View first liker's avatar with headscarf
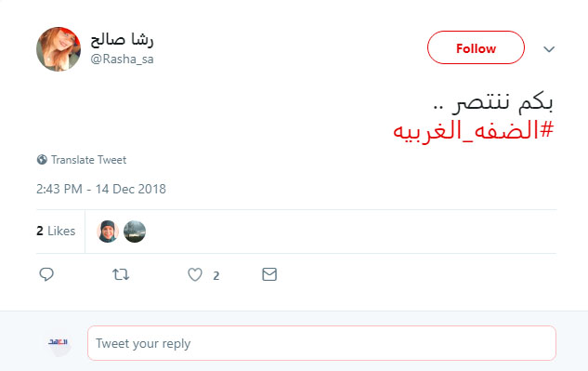The image size is (588, 371). pyautogui.click(x=108, y=232)
